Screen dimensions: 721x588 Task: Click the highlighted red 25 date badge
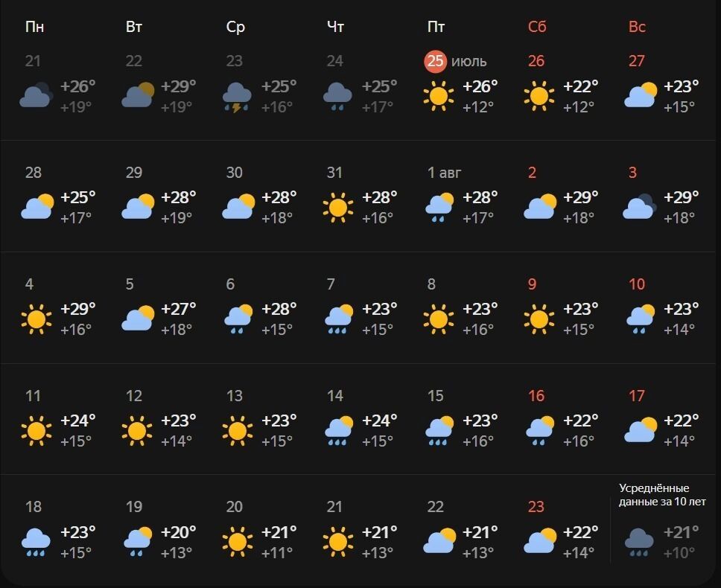click(435, 61)
